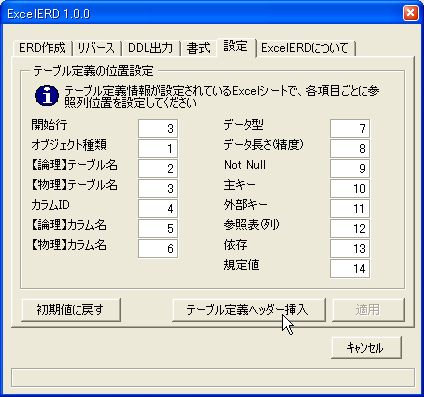424x397 pixels.
Task: Switch to the ERD作成 tab
Action: 42,48
